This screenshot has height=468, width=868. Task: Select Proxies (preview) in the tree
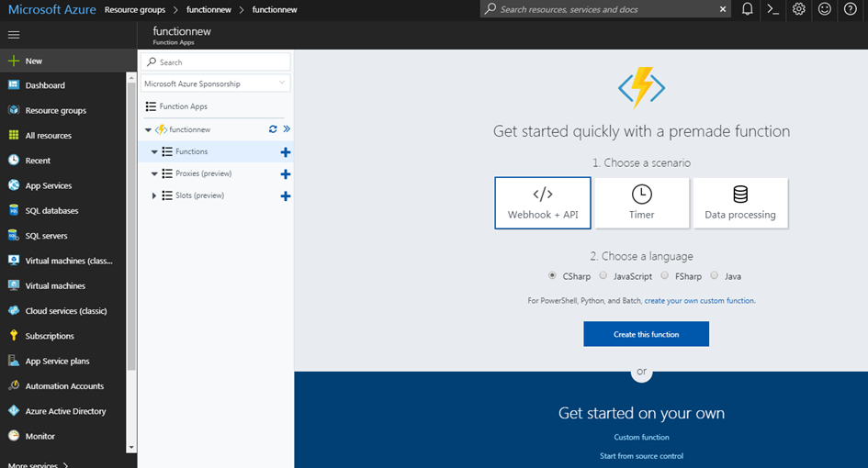204,173
